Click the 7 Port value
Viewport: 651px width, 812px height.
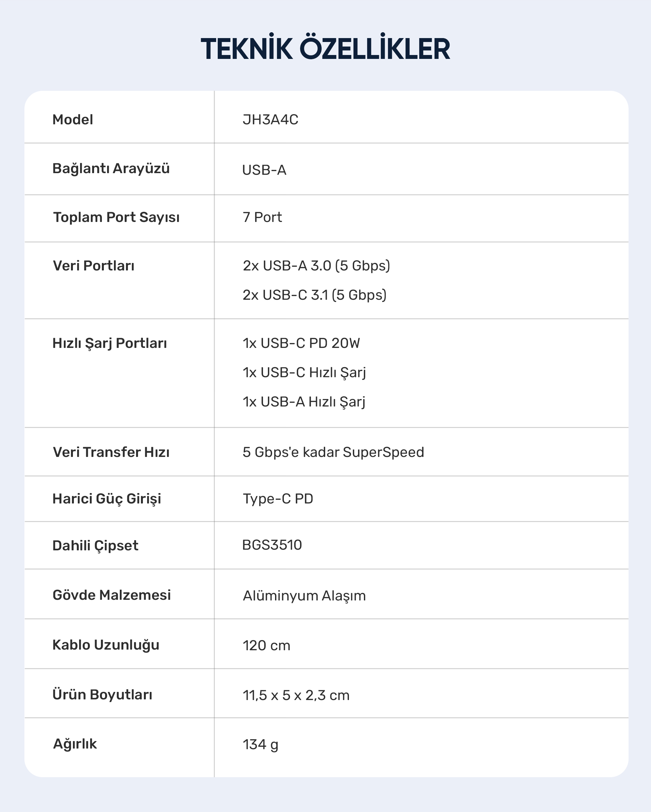click(262, 217)
